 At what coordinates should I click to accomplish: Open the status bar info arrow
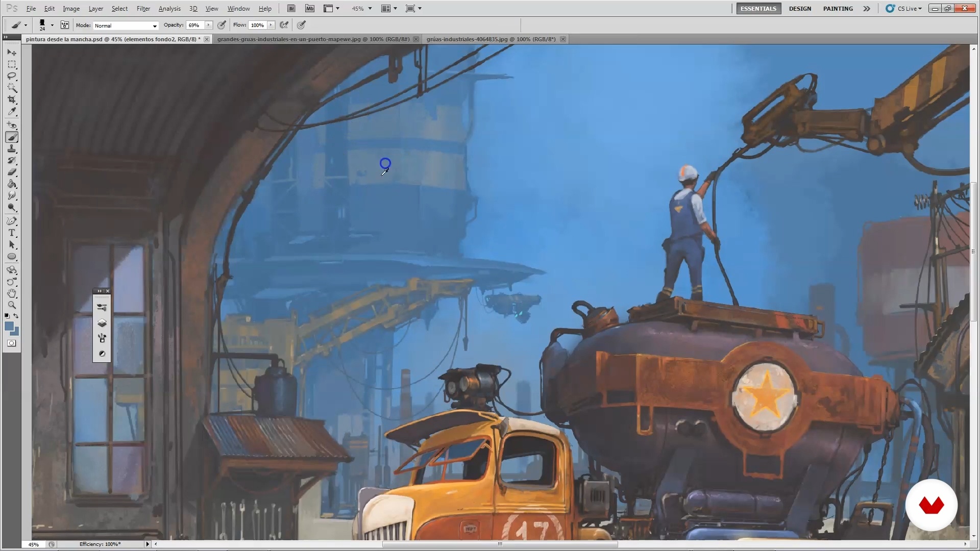tap(148, 544)
